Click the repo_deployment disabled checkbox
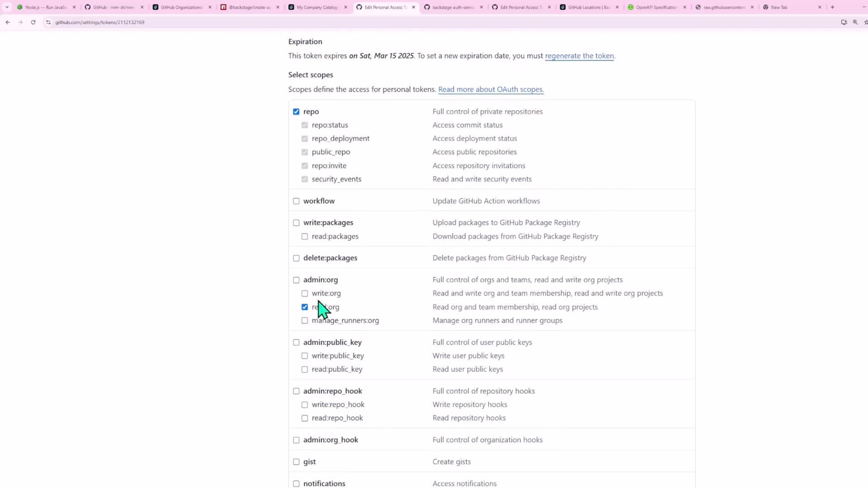Viewport: 868px width, 488px height. (x=305, y=139)
